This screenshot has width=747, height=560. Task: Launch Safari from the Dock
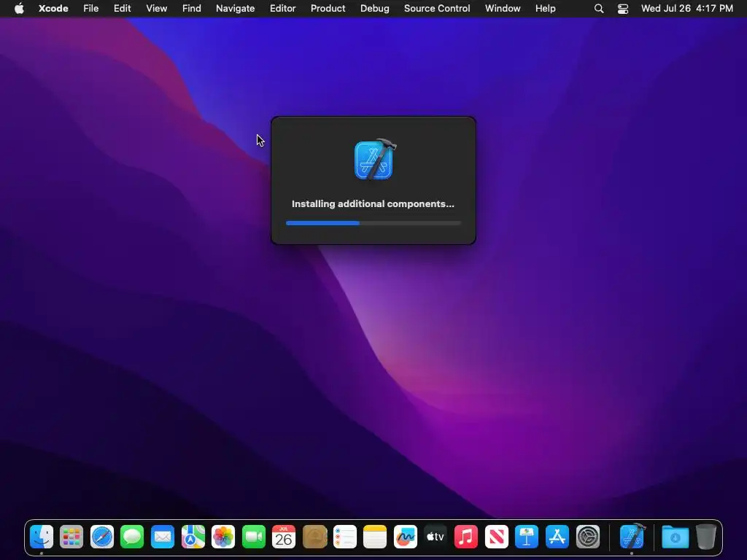click(102, 537)
